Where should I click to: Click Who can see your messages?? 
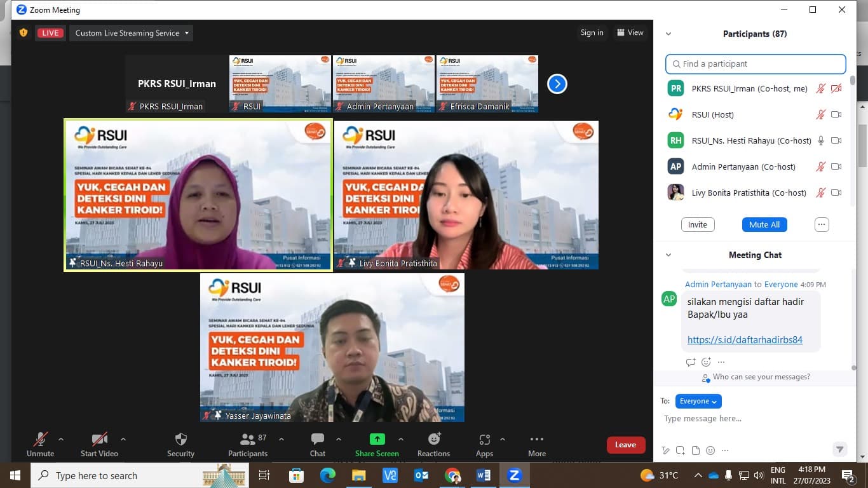point(761,377)
